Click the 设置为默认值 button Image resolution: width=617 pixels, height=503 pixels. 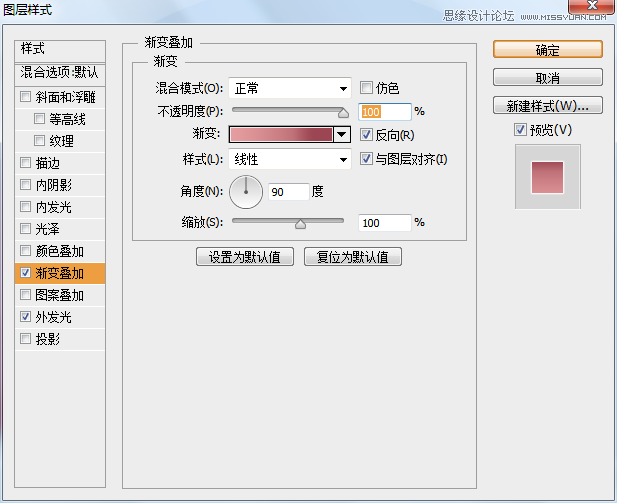pos(245,257)
